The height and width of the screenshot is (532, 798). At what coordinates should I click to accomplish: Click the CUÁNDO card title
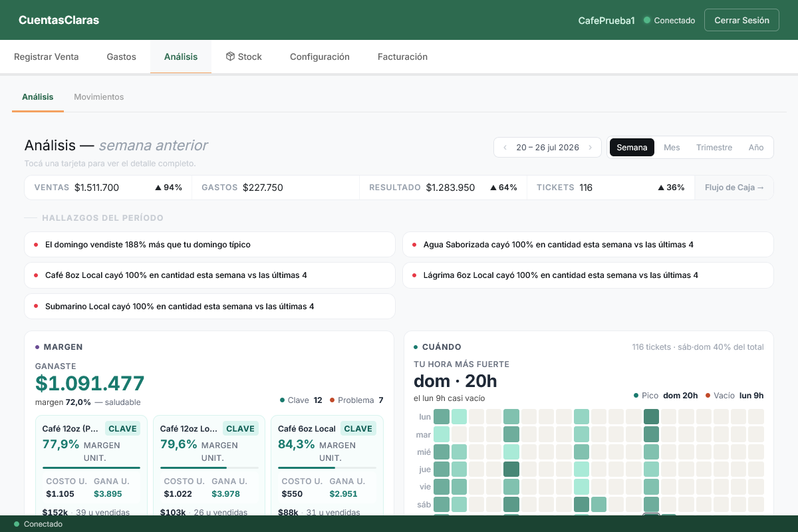[x=442, y=347]
